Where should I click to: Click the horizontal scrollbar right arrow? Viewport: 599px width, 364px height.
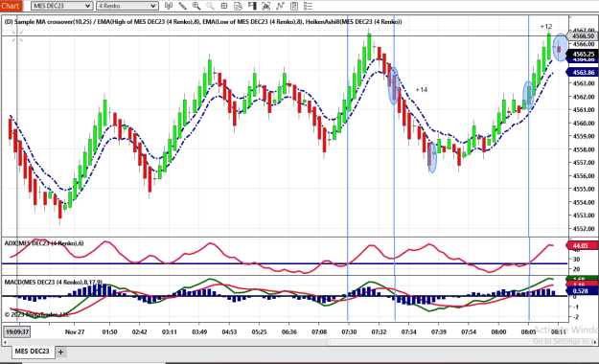(595, 342)
